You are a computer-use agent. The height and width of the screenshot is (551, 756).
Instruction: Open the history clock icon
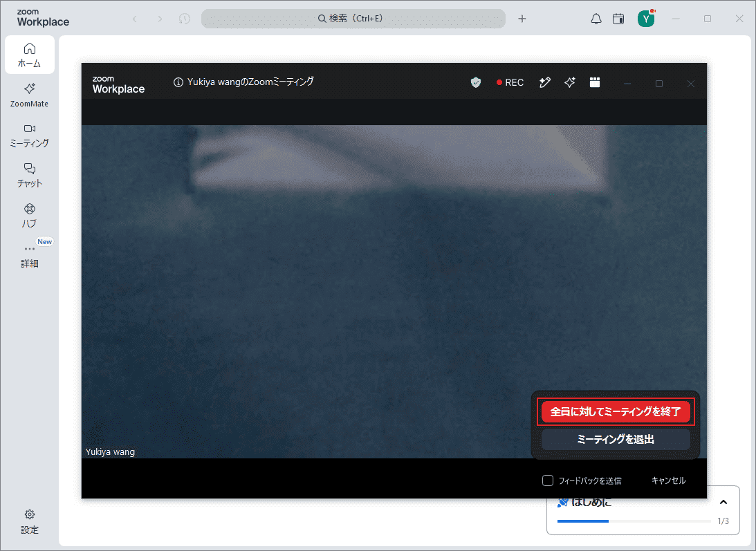pyautogui.click(x=184, y=19)
